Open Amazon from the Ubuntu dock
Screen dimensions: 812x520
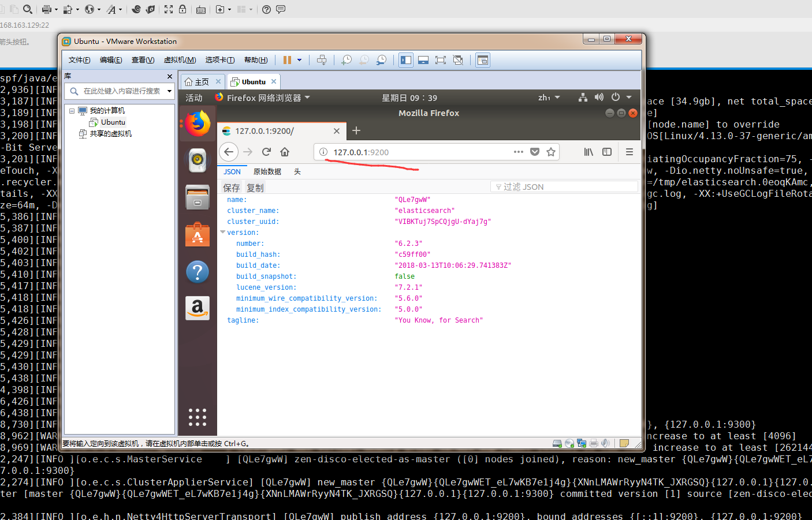click(x=198, y=308)
